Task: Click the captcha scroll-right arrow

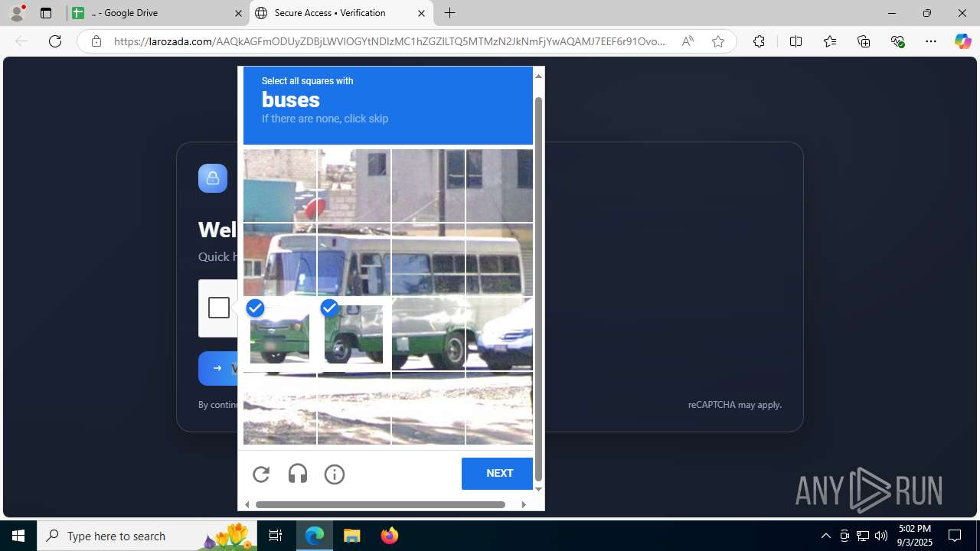Action: point(524,504)
